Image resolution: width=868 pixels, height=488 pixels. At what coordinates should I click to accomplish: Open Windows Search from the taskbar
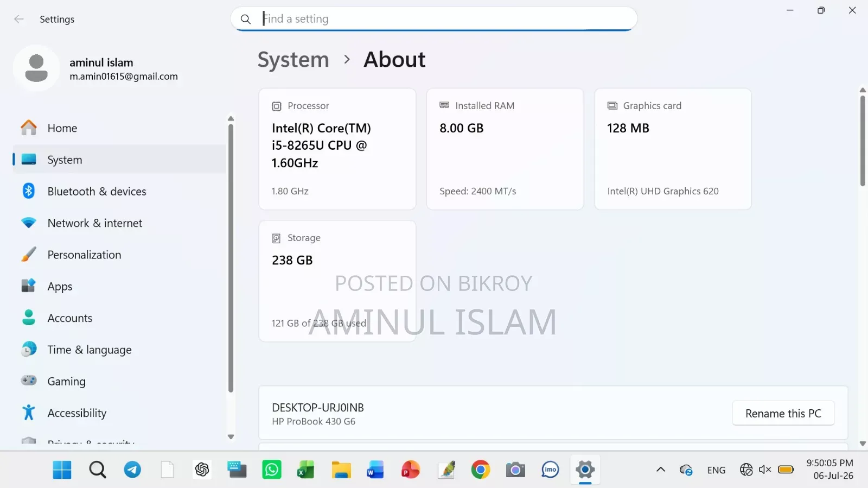(98, 470)
